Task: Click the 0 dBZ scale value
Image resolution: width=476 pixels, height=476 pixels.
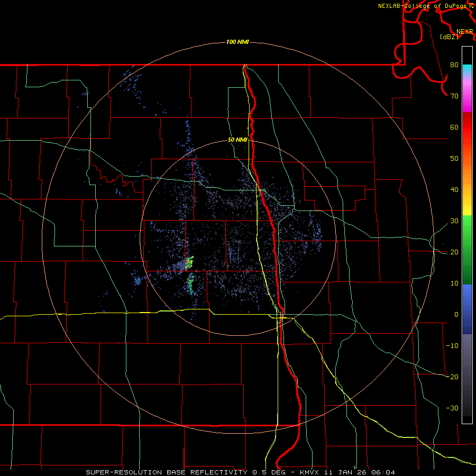Action: click(x=456, y=315)
